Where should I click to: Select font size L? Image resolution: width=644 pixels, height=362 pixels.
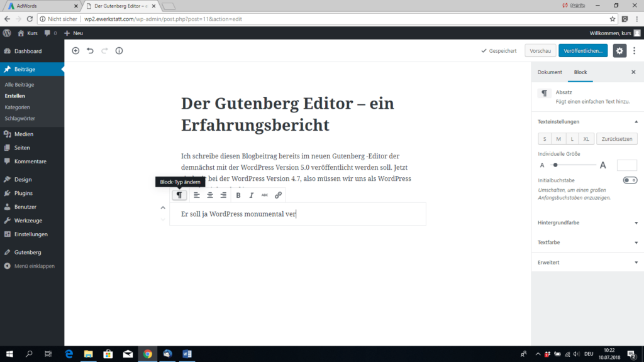tap(572, 139)
